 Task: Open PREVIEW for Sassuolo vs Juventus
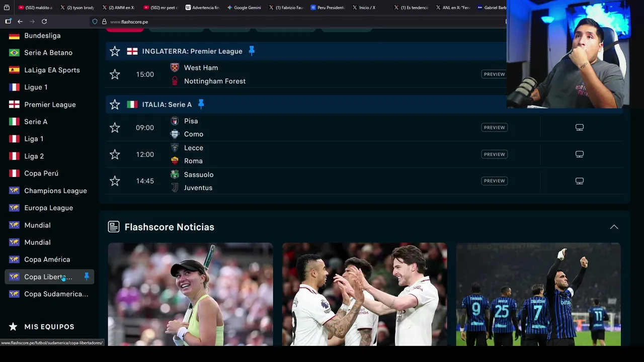(x=494, y=181)
